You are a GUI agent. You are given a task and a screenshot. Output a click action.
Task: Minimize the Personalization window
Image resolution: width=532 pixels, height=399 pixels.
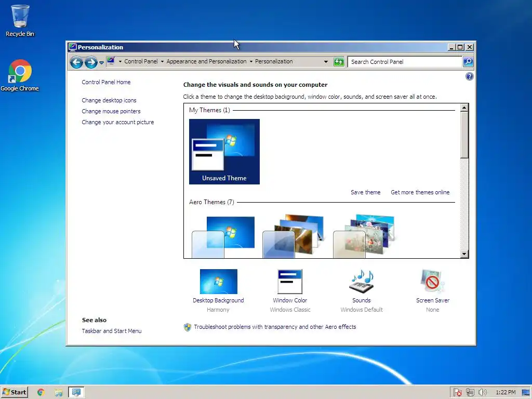(x=451, y=47)
